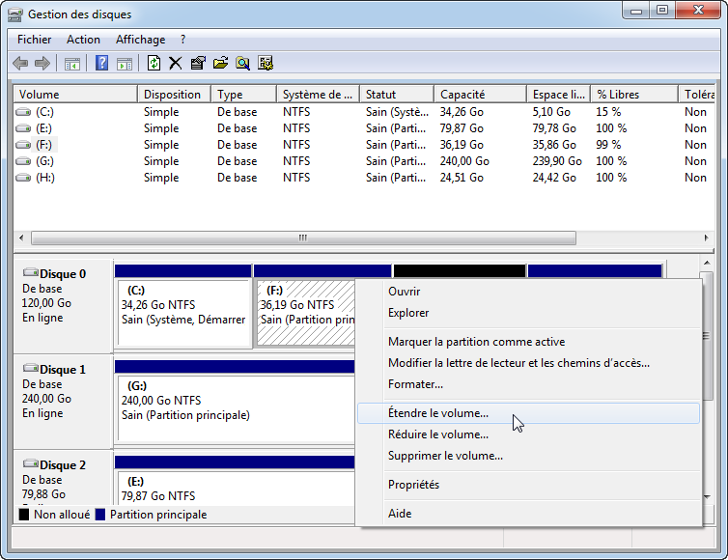Open the Affichage menu
The height and width of the screenshot is (560, 728).
tap(141, 40)
